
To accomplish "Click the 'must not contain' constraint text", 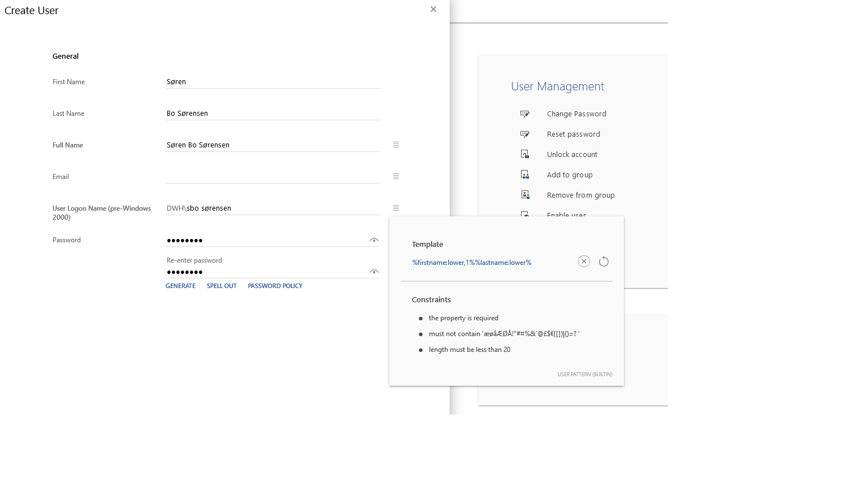I will click(x=504, y=334).
